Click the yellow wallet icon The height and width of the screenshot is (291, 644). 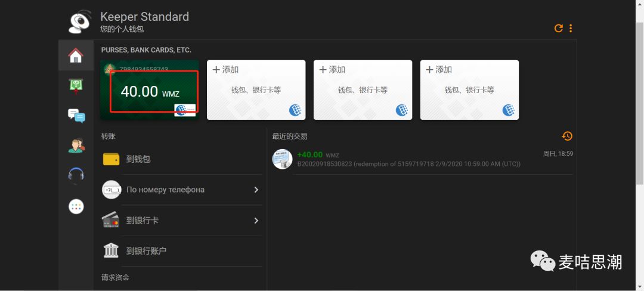[x=112, y=159]
